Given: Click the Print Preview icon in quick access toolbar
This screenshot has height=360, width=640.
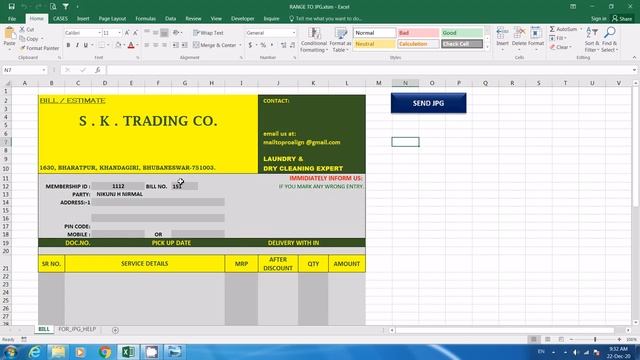Looking at the screenshot, I should point(53,7).
